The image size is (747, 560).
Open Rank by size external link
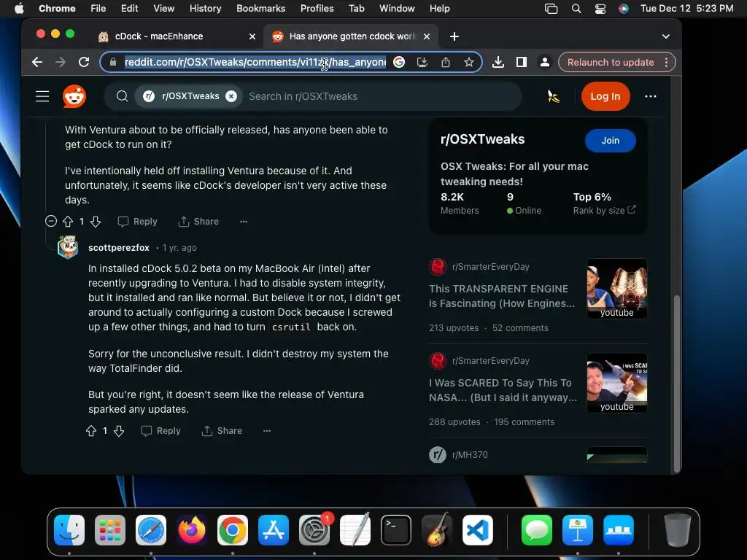point(604,210)
